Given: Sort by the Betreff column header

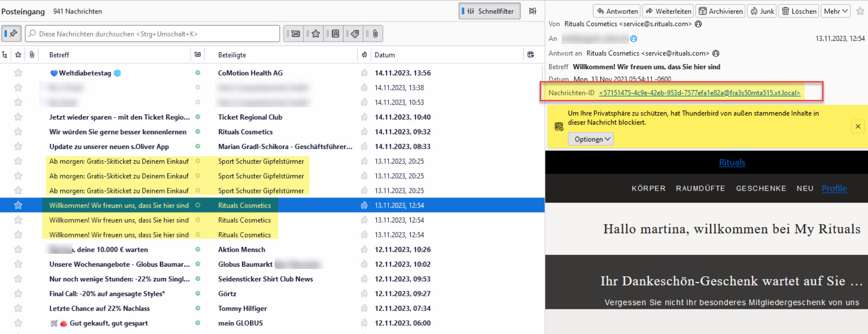Looking at the screenshot, I should (x=59, y=55).
